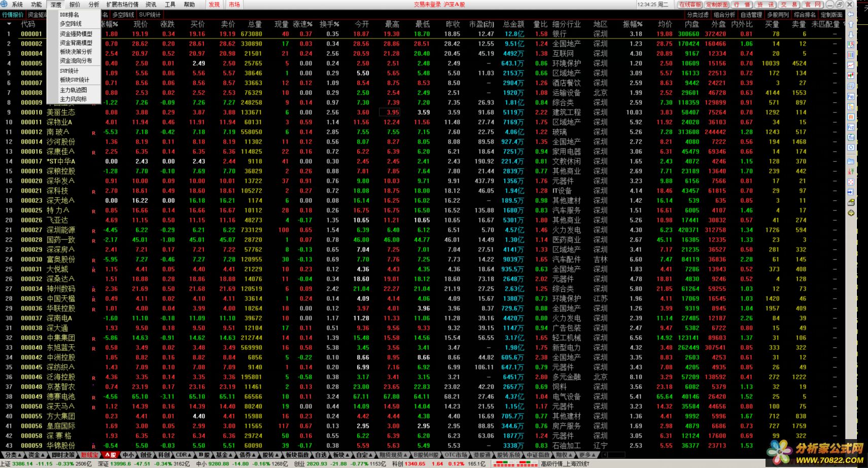
Task: Select the 创业 bottom tab
Action: [x=146, y=455]
